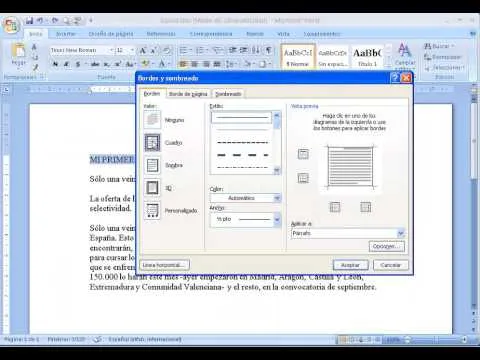Click Reemplazar in the ribbon
480x360 pixels.
pos(443,57)
